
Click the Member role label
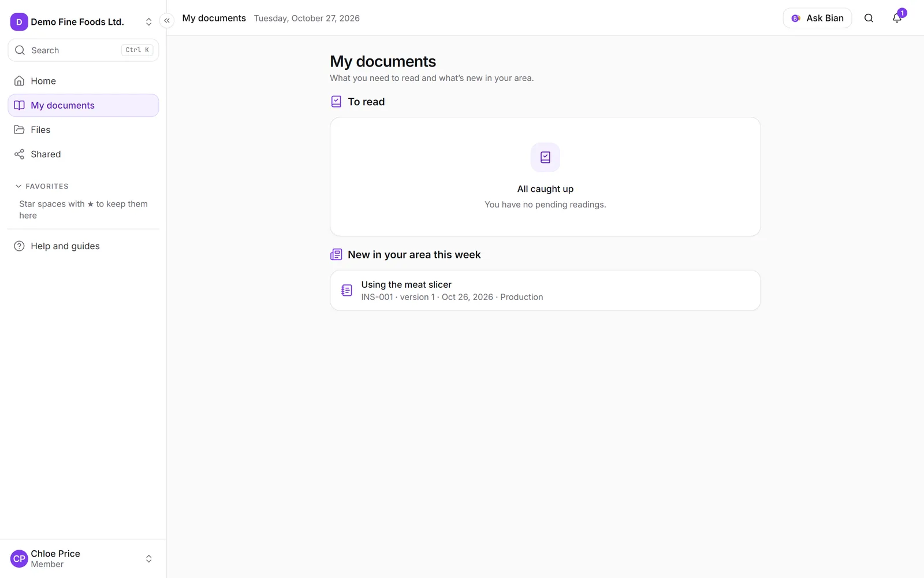47,564
